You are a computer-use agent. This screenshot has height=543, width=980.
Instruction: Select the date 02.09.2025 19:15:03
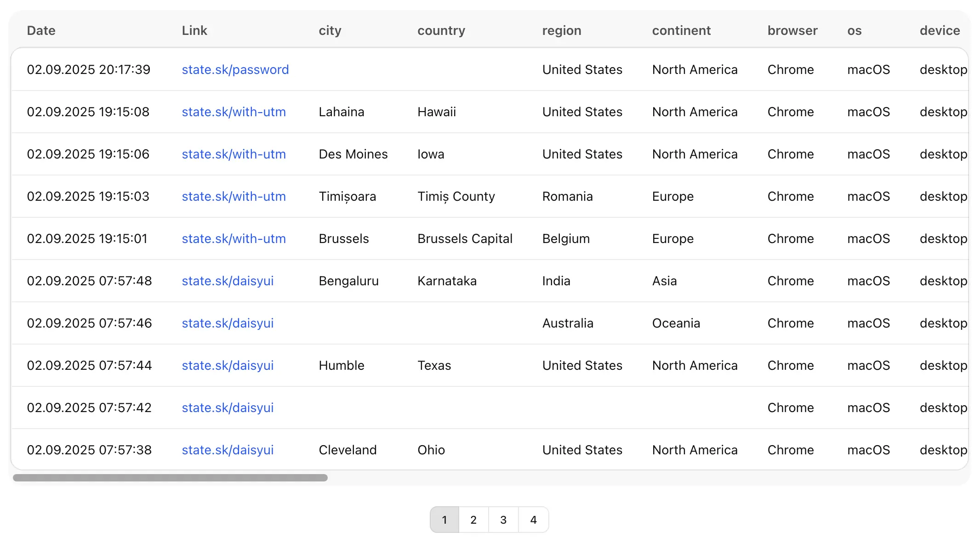pos(88,196)
